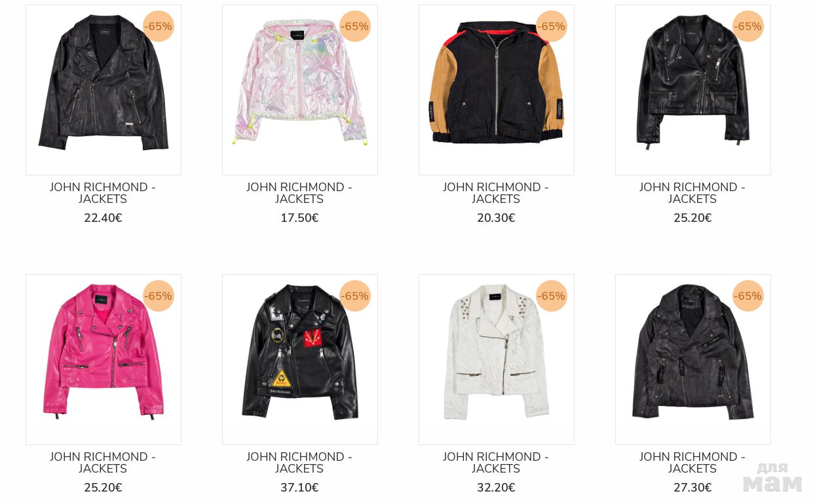This screenshot has width=815, height=504.
Task: Click the John Richmond title above 17.50€
Action: click(x=299, y=193)
